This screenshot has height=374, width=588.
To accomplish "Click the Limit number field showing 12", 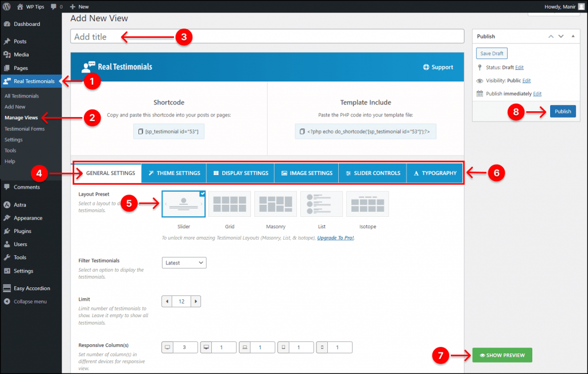I will tap(181, 301).
